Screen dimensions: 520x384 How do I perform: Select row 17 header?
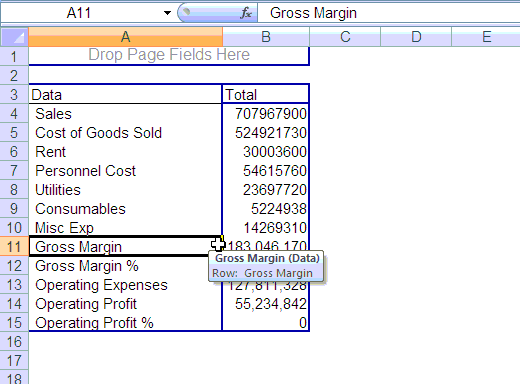[x=14, y=360]
